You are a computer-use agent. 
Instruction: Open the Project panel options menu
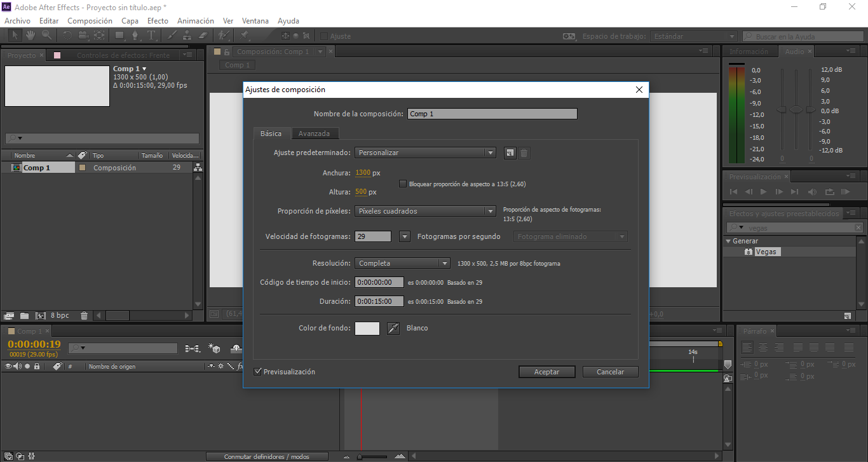pos(187,55)
